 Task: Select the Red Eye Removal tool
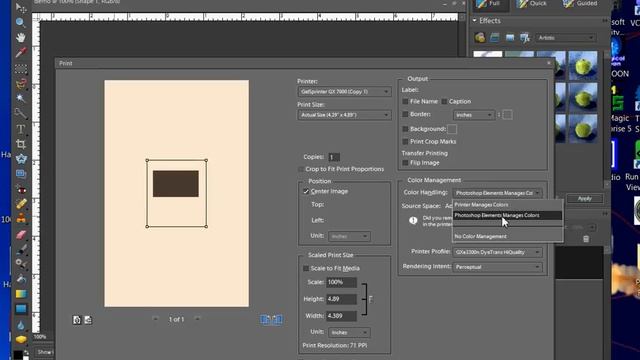pos(20,189)
